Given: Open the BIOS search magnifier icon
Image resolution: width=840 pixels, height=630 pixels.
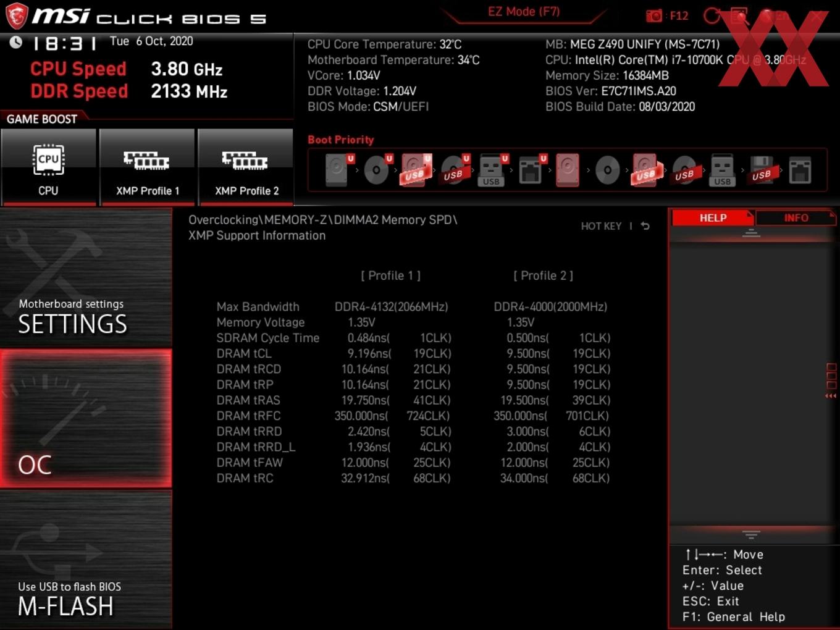Looking at the screenshot, I should (739, 16).
